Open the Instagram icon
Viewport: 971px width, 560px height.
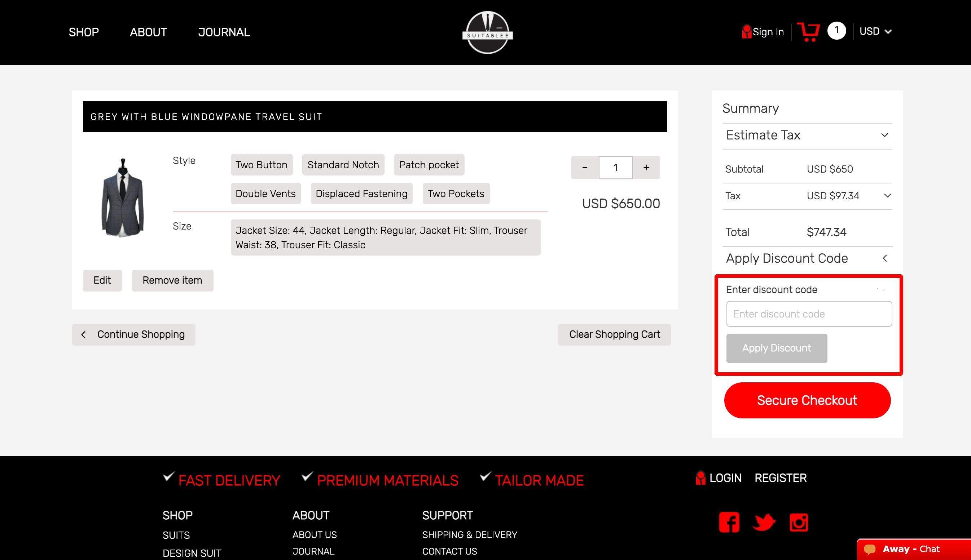(799, 522)
